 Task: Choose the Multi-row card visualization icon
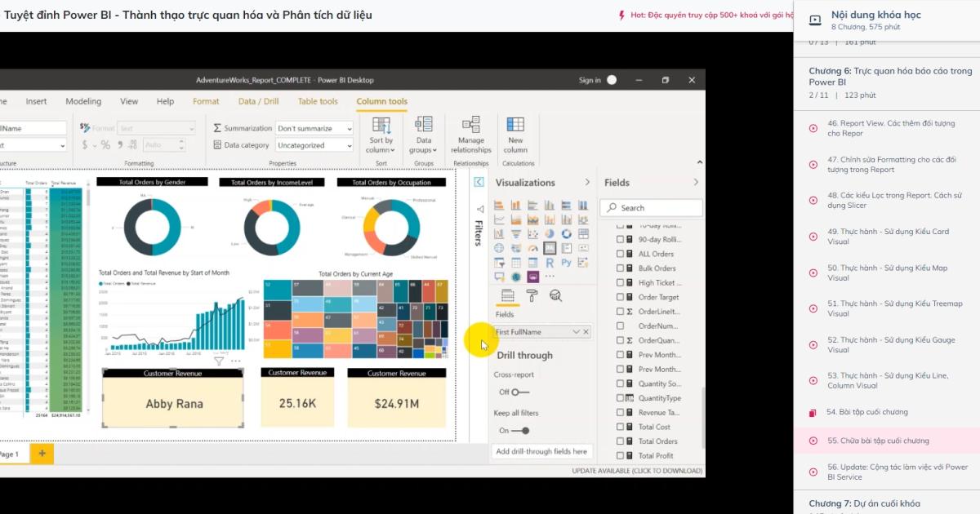(566, 248)
